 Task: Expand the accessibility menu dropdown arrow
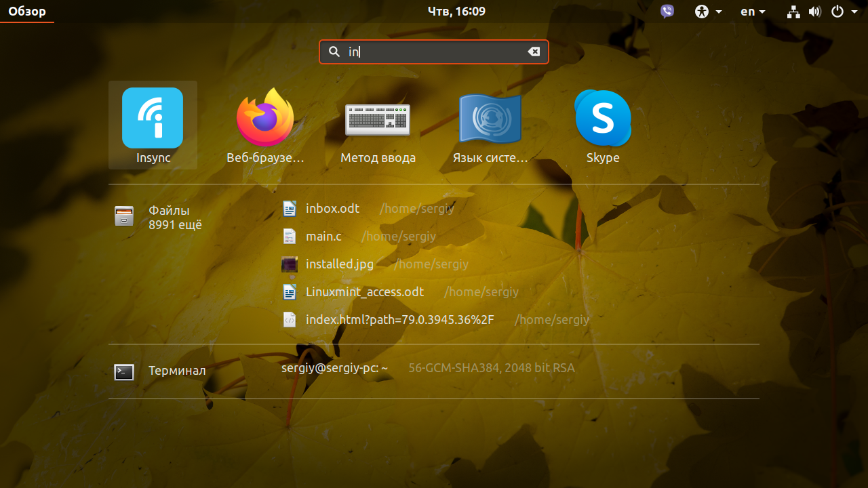pos(718,12)
